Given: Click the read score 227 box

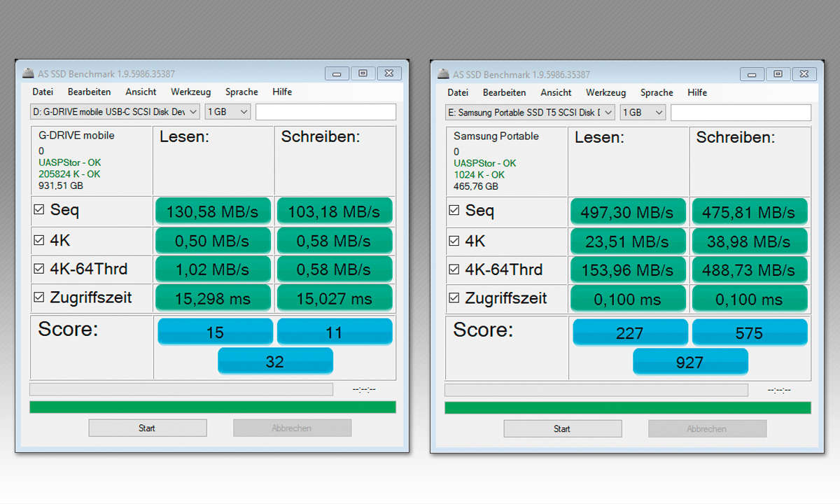Looking at the screenshot, I should pos(630,332).
